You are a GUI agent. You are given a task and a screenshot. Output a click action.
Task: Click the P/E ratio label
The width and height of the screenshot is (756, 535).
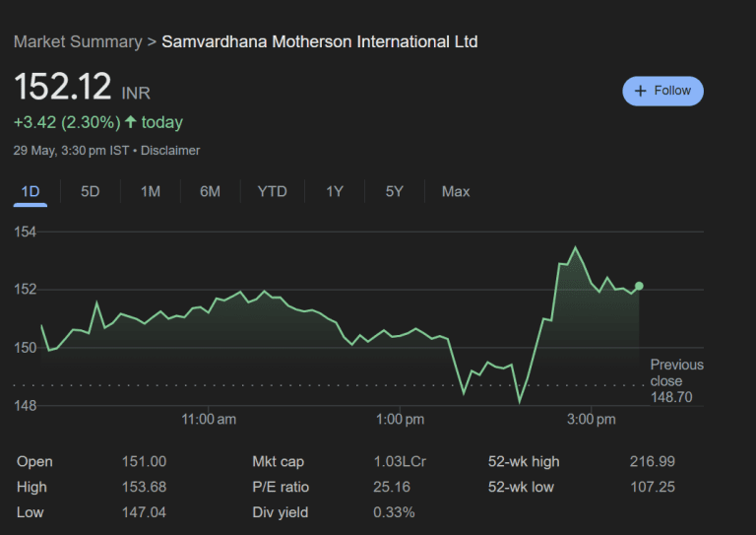281,488
